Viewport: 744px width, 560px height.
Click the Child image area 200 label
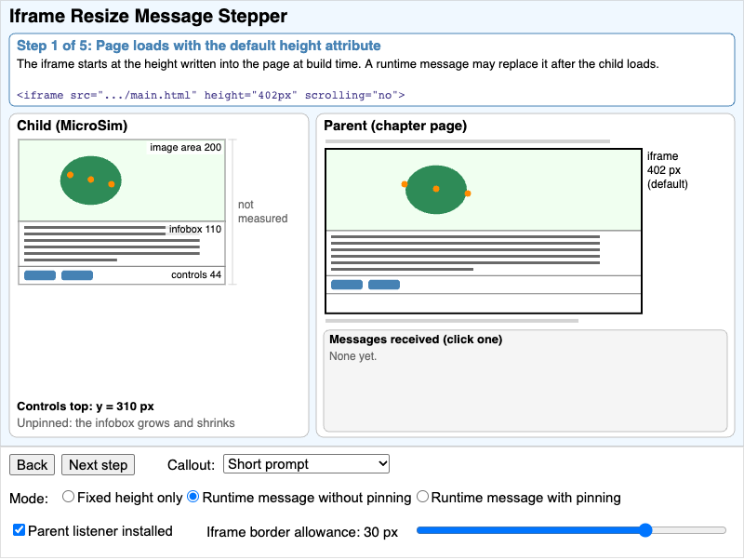(x=185, y=147)
